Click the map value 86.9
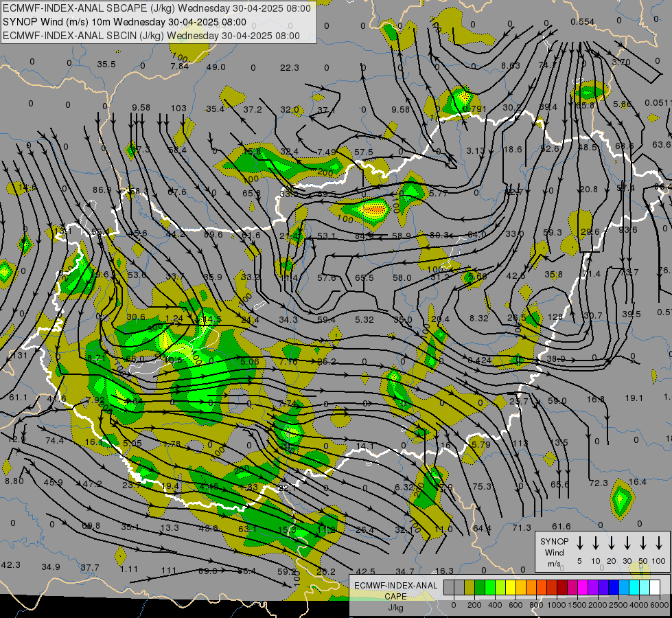 tap(102, 190)
